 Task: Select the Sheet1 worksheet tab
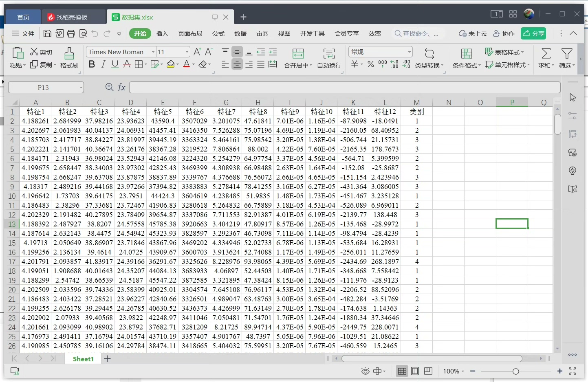pos(83,359)
